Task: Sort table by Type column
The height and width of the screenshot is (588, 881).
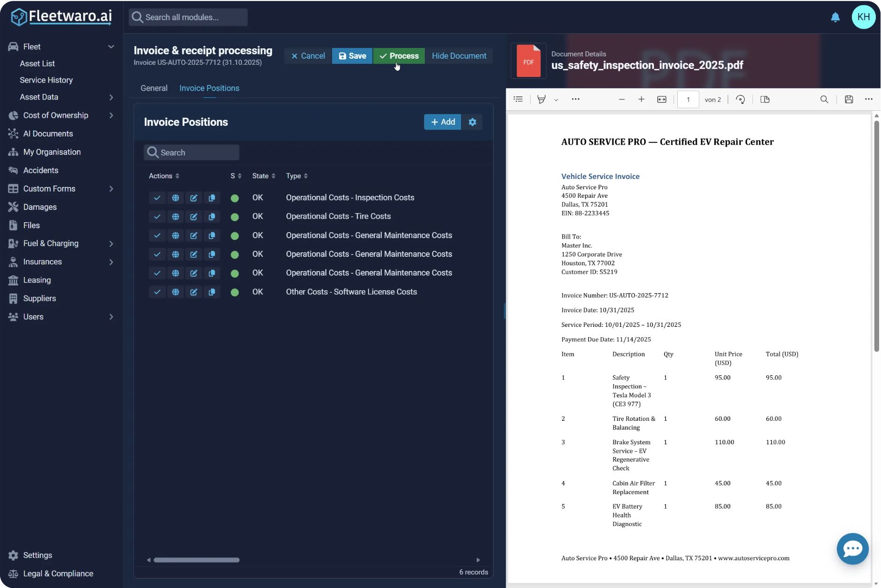Action: (x=297, y=176)
